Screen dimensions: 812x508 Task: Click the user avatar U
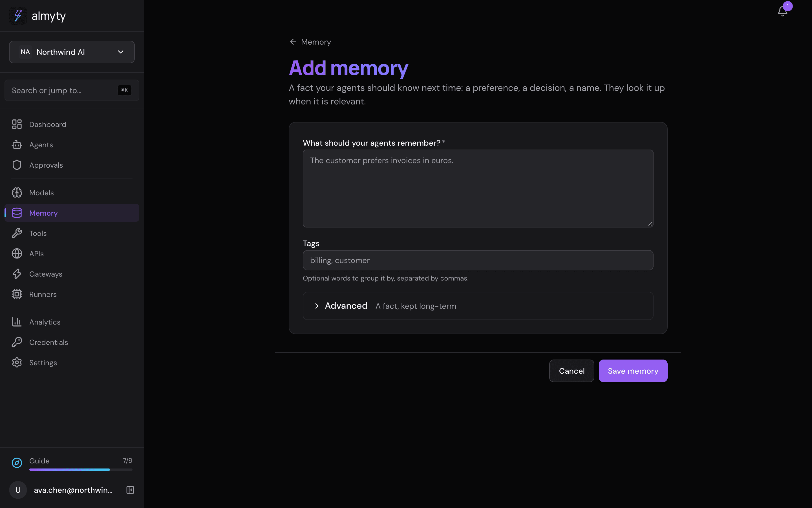click(18, 490)
